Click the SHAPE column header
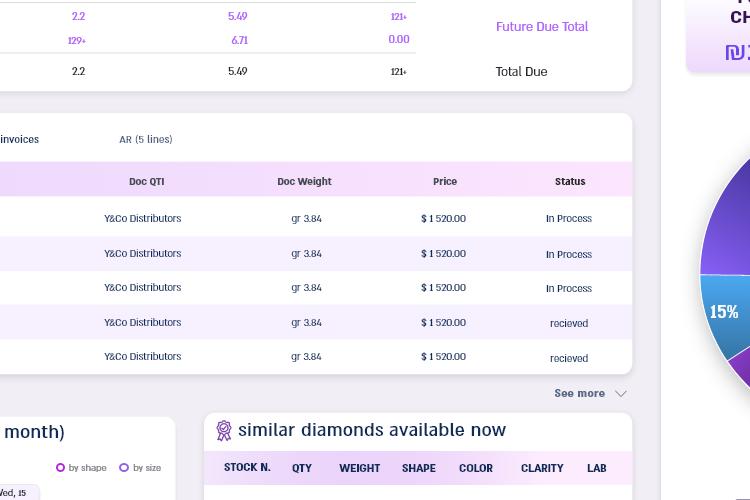This screenshot has width=750, height=500. coord(419,468)
